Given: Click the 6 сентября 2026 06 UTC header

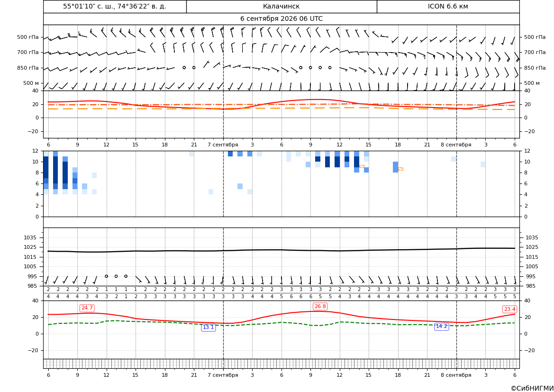Looking at the screenshot, I should point(281,19).
